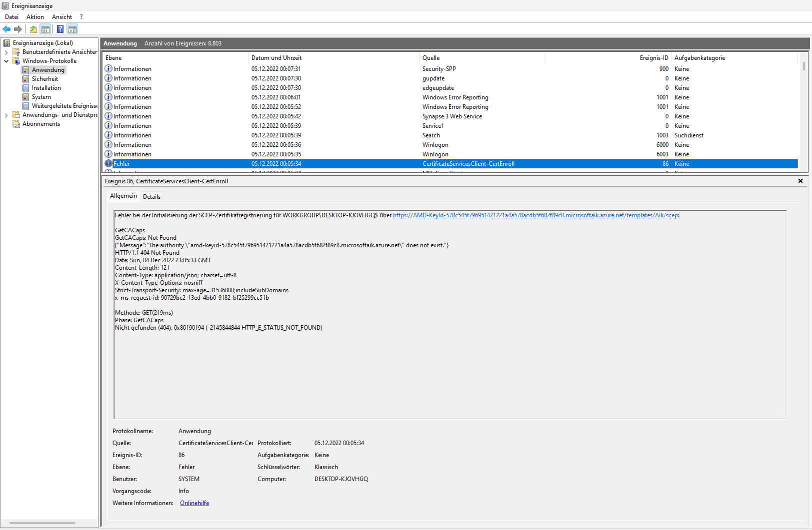Image resolution: width=812 pixels, height=530 pixels.
Task: Click the Schlüsselwörter value Klassisch
Action: (326, 467)
